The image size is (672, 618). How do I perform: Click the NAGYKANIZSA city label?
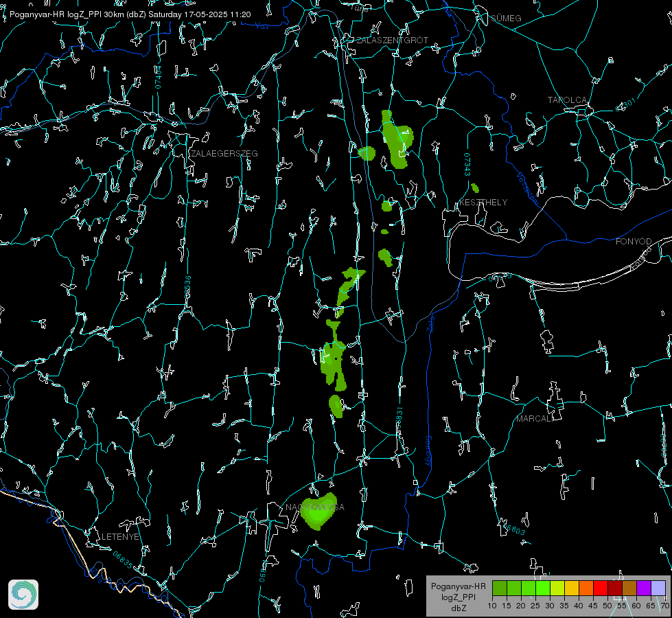pos(315,507)
